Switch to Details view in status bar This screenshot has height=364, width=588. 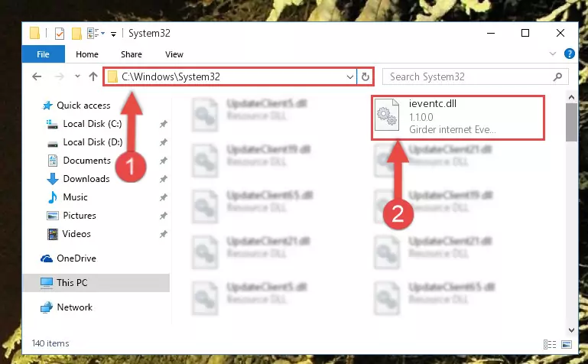click(549, 344)
